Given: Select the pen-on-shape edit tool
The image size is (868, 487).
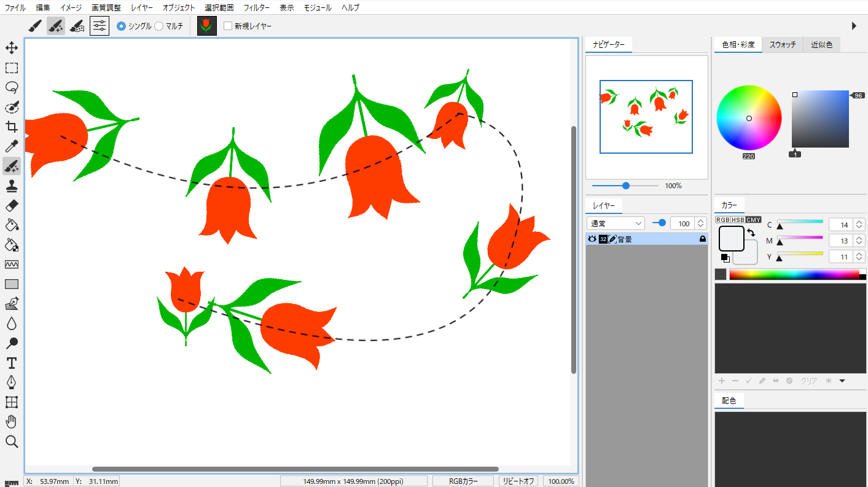Looking at the screenshot, I should pyautogui.click(x=12, y=304).
